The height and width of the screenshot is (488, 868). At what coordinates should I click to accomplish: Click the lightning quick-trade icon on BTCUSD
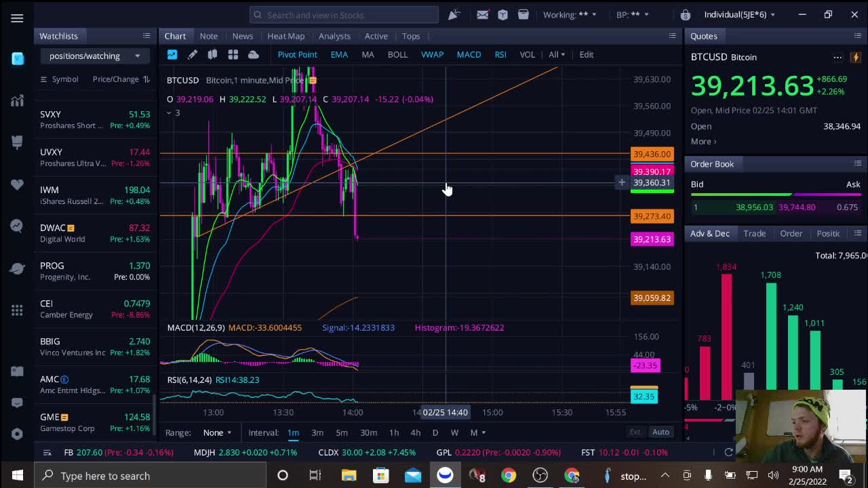[856, 58]
